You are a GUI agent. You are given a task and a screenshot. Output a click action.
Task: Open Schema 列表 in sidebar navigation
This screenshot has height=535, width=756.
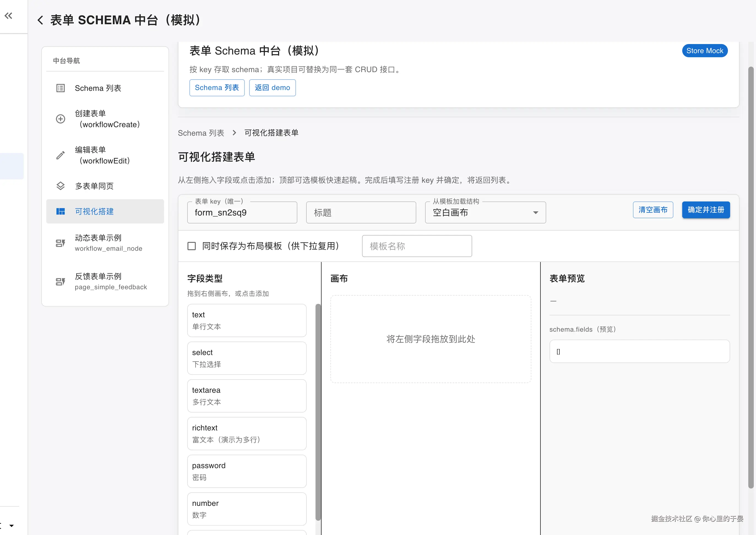(x=105, y=88)
